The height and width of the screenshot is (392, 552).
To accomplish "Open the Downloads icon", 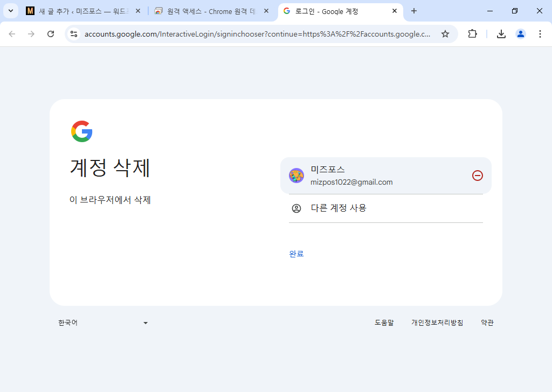I will [501, 34].
